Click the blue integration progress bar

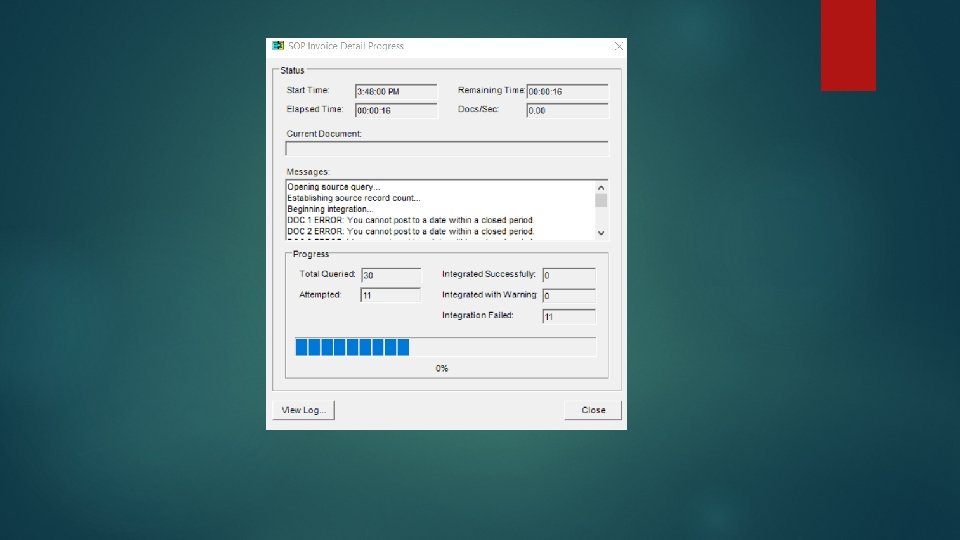click(445, 347)
